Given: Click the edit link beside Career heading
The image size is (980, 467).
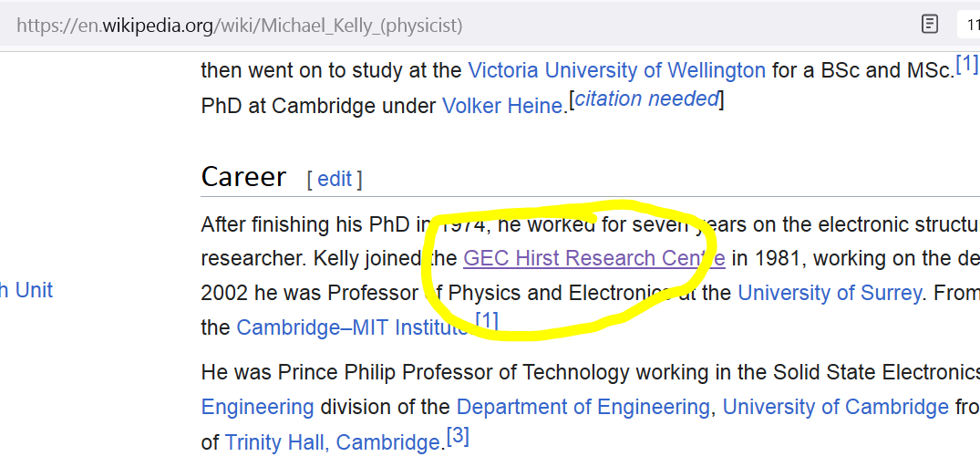Looking at the screenshot, I should pos(335,179).
